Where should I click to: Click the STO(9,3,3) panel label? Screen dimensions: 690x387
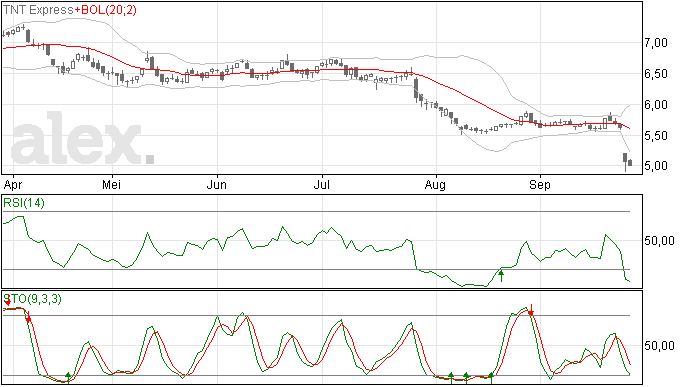click(x=33, y=299)
